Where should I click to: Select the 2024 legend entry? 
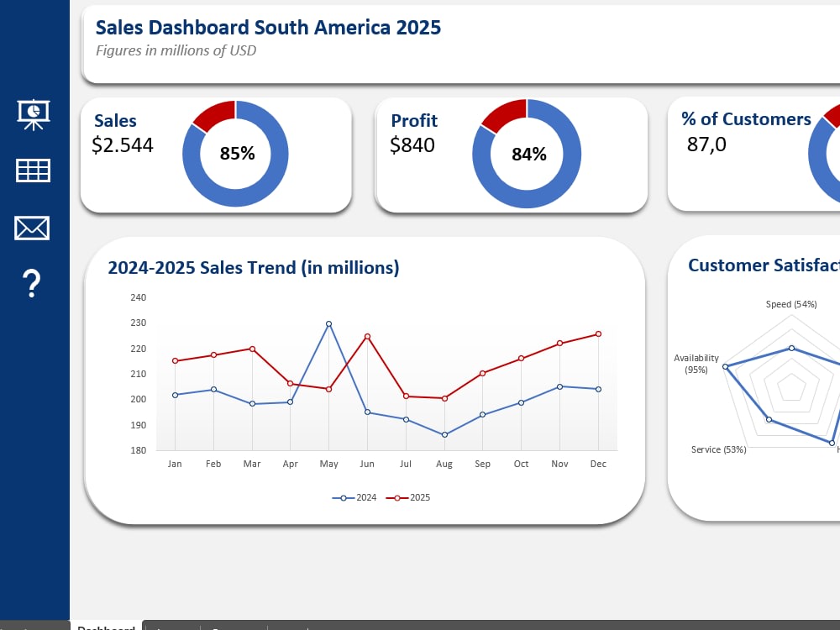354,497
